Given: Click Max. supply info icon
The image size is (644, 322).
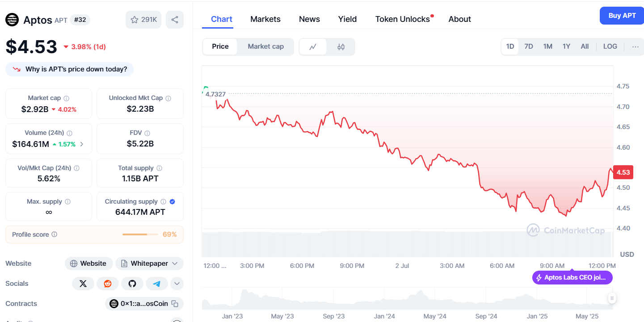Looking at the screenshot, I should pos(67,202).
